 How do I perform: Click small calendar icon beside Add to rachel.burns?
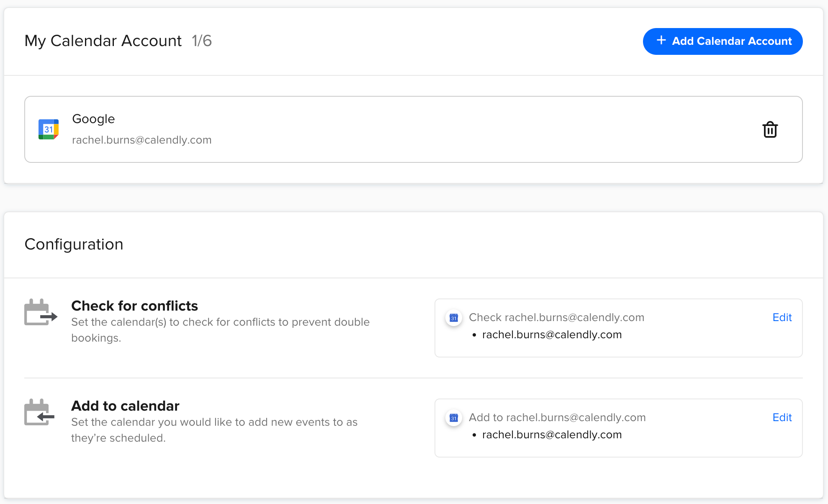(x=454, y=418)
